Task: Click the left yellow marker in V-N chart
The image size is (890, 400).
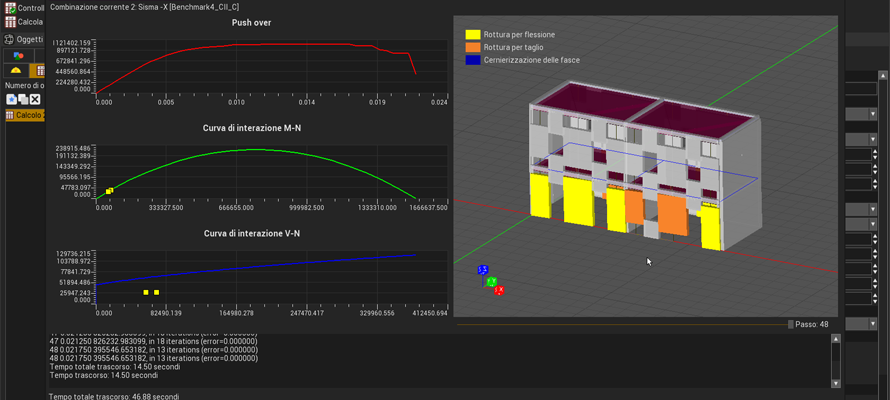Action: (146, 292)
